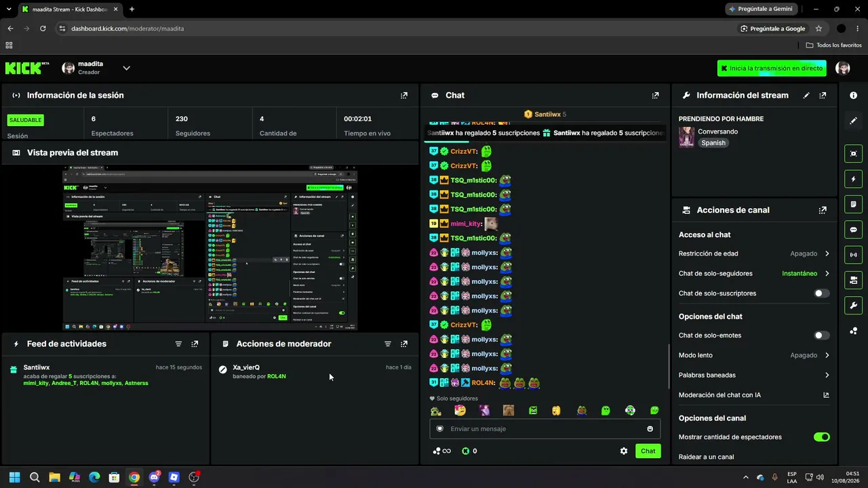
Task: Pop out the Información del stream panel
Action: point(823,96)
